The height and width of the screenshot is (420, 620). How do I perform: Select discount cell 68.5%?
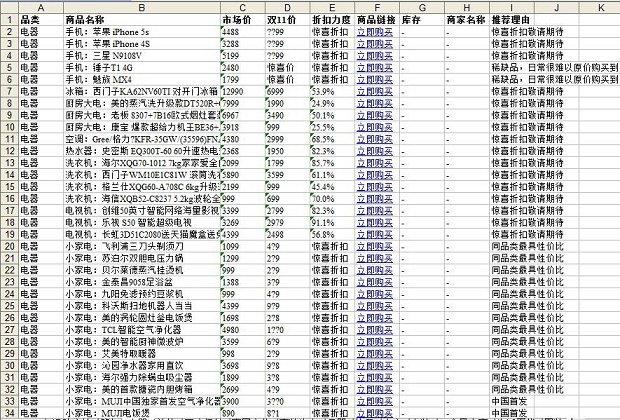332,139
